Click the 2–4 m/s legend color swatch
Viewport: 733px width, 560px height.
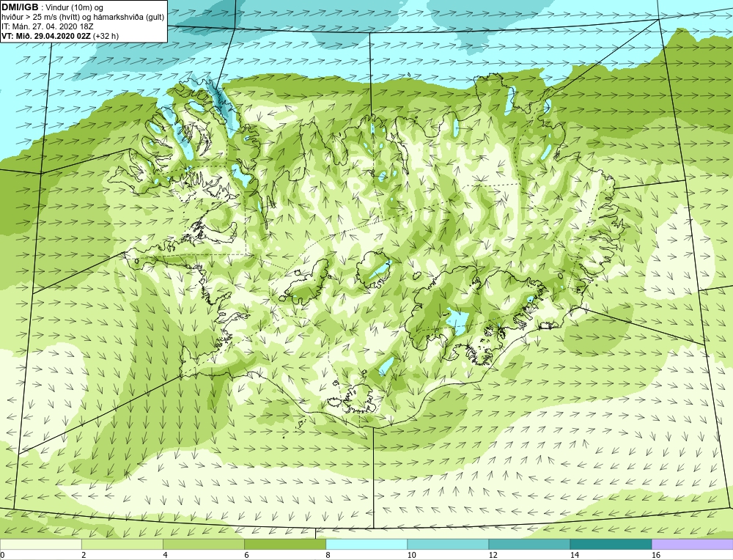tap(122, 544)
